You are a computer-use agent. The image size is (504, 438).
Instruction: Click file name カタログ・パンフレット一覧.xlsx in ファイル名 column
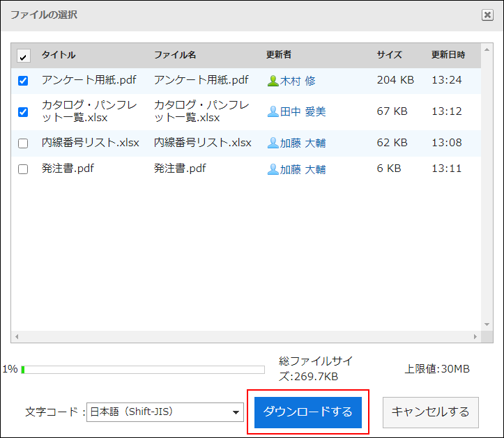tap(201, 111)
